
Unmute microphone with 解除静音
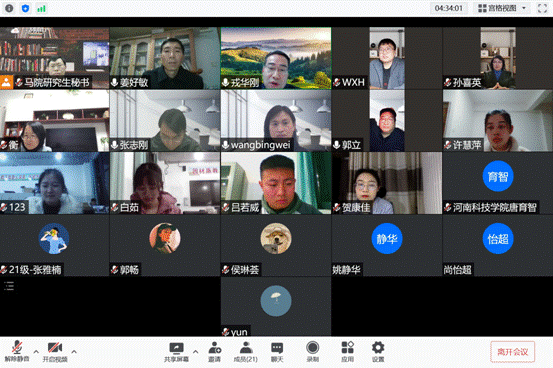coord(17,351)
